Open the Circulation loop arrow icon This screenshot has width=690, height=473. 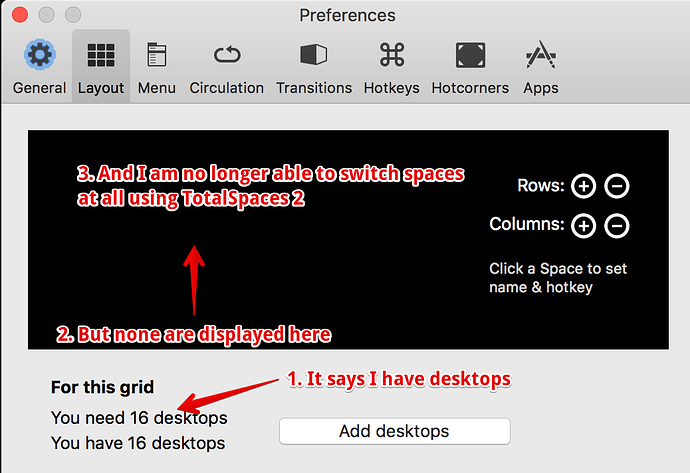pos(227,55)
